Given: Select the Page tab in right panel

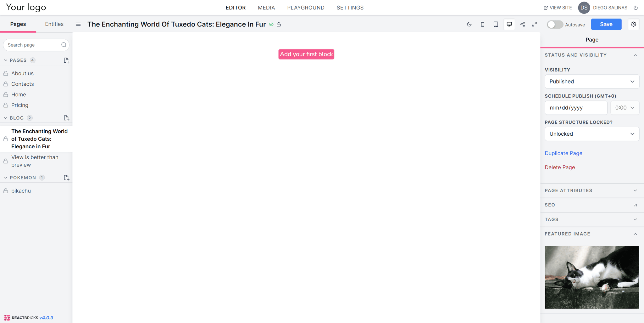Looking at the screenshot, I should pyautogui.click(x=592, y=40).
